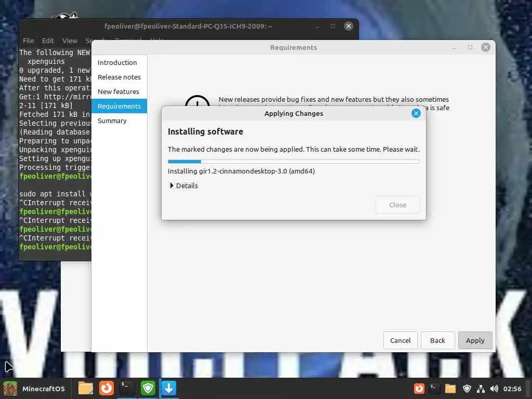Select the Requirements step
Image resolution: width=532 pixels, height=399 pixels.
(x=119, y=106)
